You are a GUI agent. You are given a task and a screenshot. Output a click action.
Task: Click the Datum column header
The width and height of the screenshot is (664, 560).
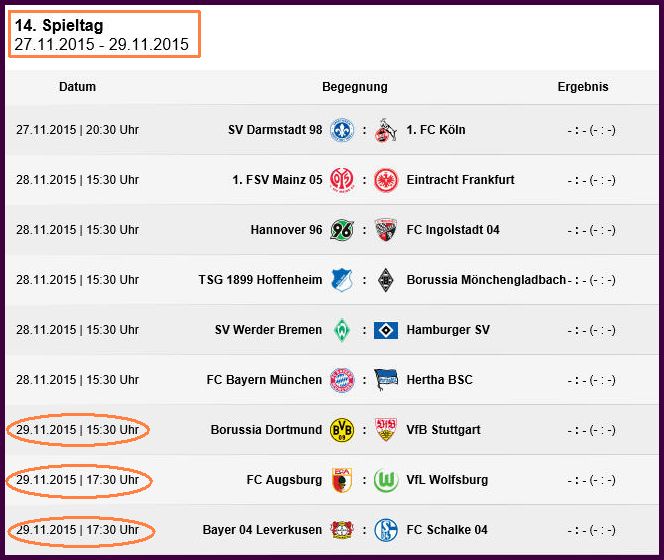(77, 86)
